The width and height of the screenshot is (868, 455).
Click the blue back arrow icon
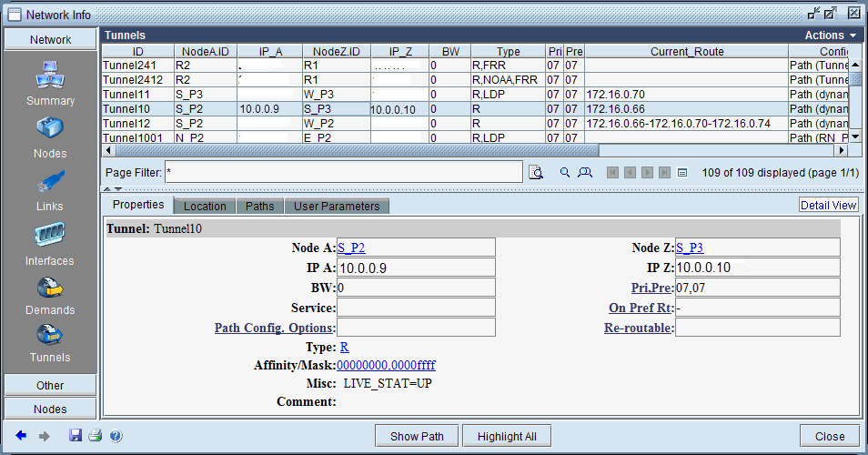[21, 436]
